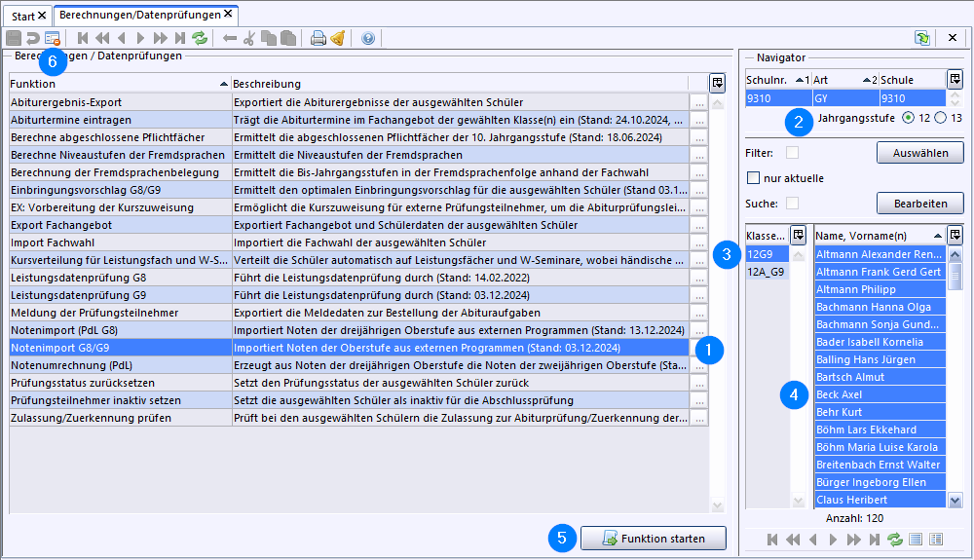Image resolution: width=974 pixels, height=560 pixels.
Task: Click the main toolbar's fast-forward double-arrow icon
Action: (161, 39)
